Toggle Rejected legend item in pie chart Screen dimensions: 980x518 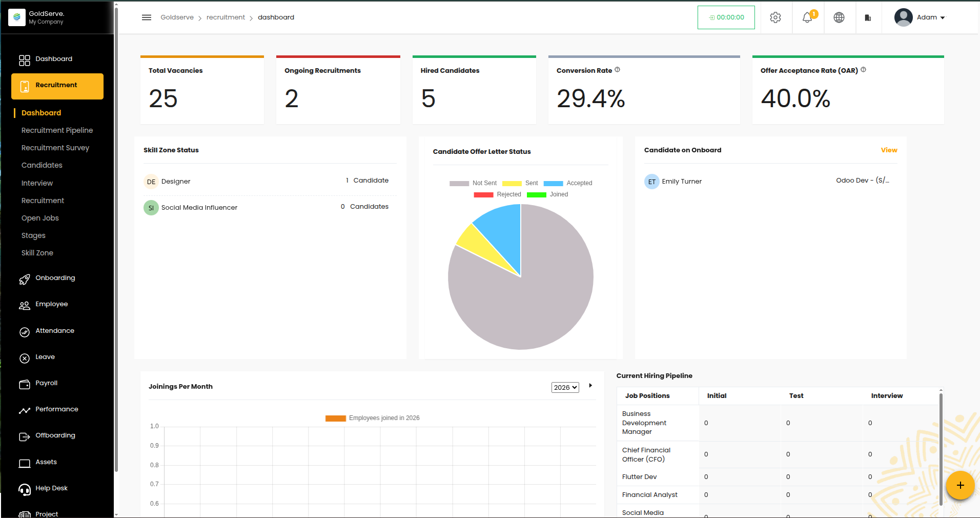coord(497,194)
